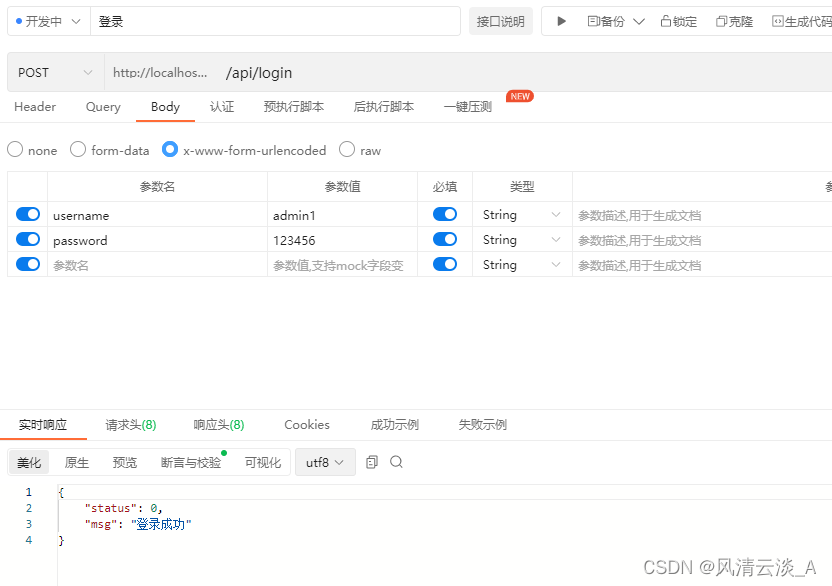832x586 pixels.
Task: Toggle the password parameter enable switch
Action: 28,239
